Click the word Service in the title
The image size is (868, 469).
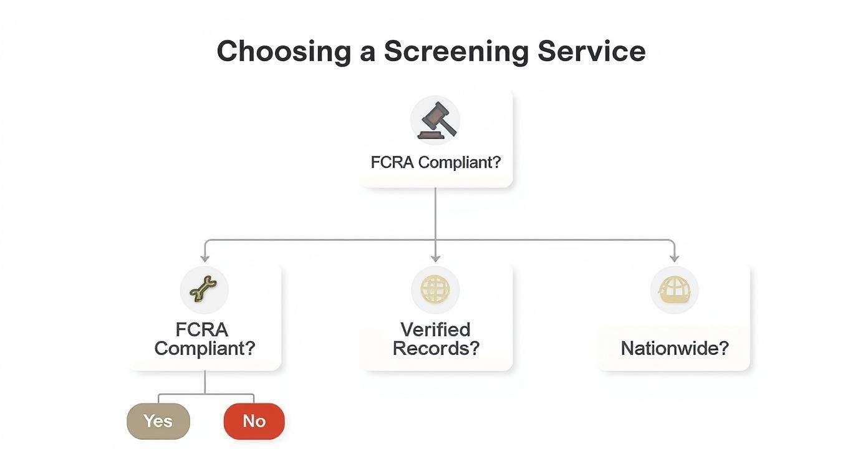591,51
